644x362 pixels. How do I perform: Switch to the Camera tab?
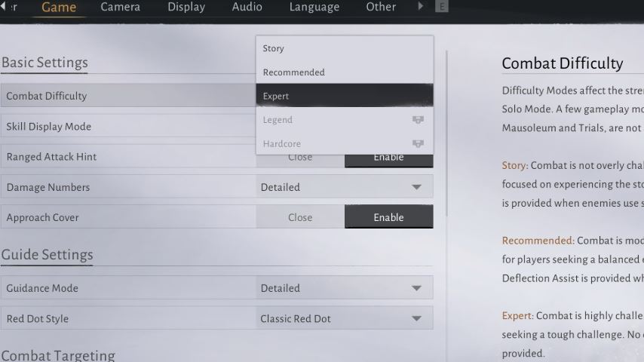click(x=120, y=7)
